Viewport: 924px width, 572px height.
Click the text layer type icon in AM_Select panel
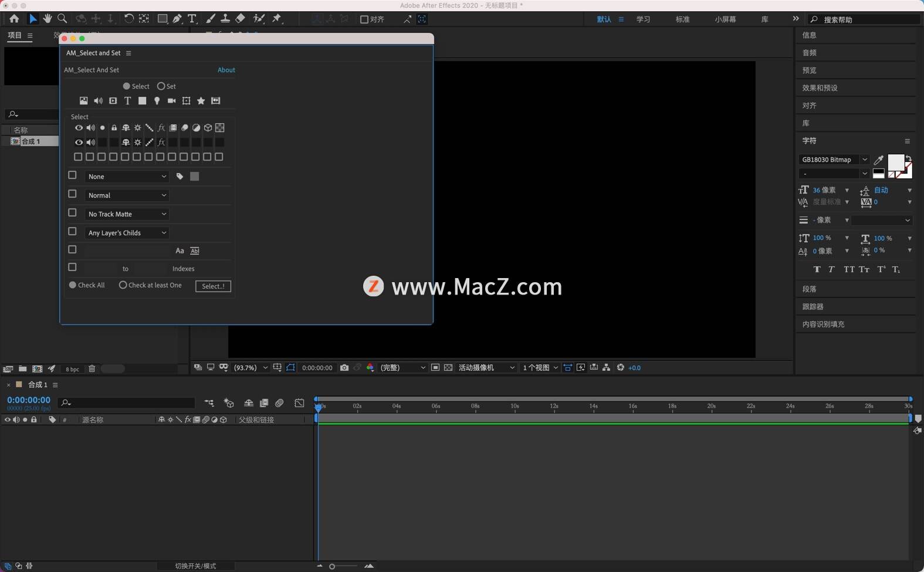click(x=127, y=101)
